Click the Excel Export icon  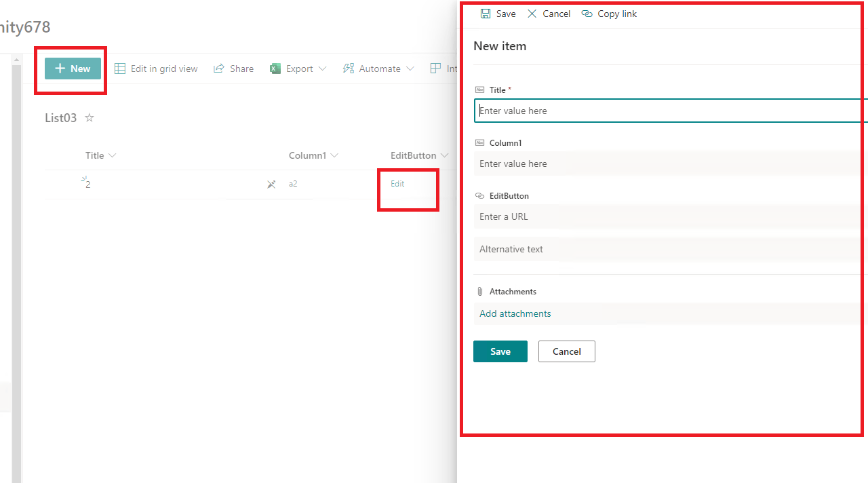pos(275,69)
